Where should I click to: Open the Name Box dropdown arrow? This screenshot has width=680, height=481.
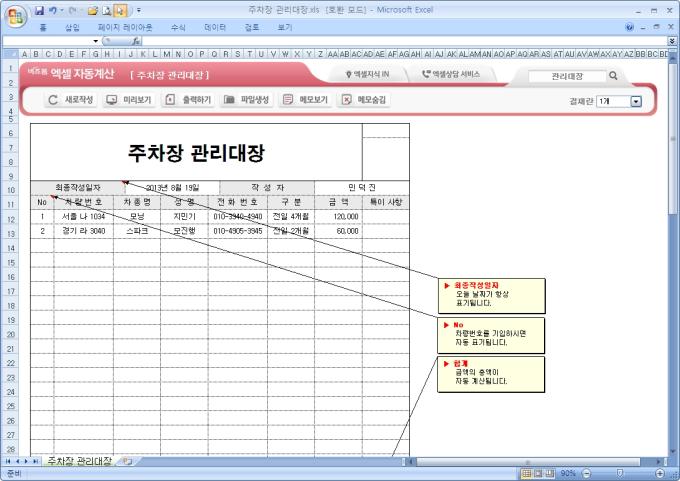(95, 41)
